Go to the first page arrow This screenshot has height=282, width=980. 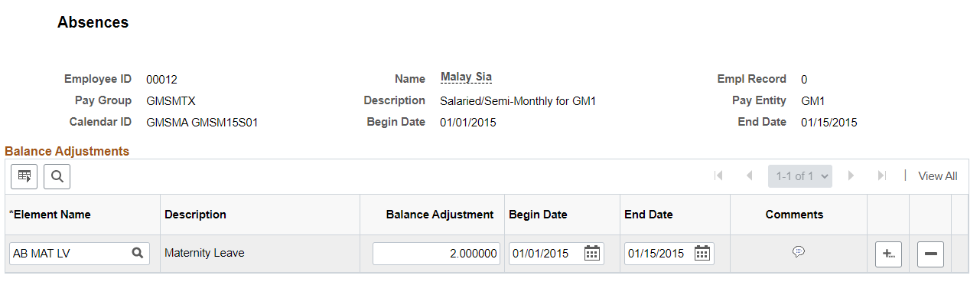[718, 175]
